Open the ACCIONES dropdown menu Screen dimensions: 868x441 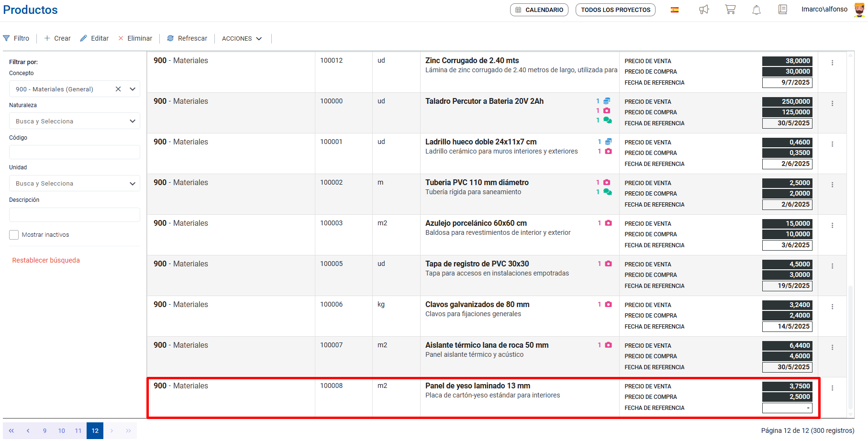point(242,38)
